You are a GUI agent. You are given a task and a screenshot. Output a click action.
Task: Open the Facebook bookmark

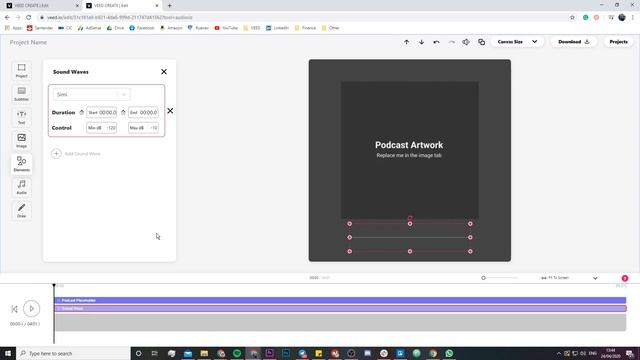(142, 28)
